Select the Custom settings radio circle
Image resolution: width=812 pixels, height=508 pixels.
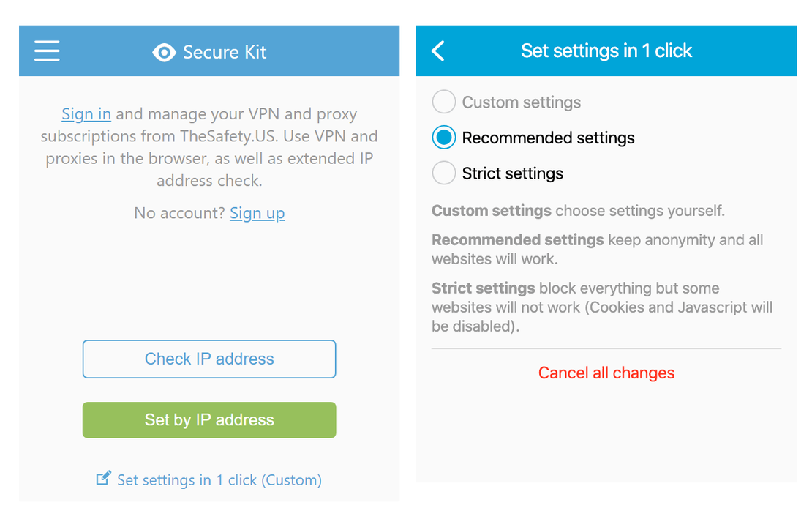click(444, 102)
